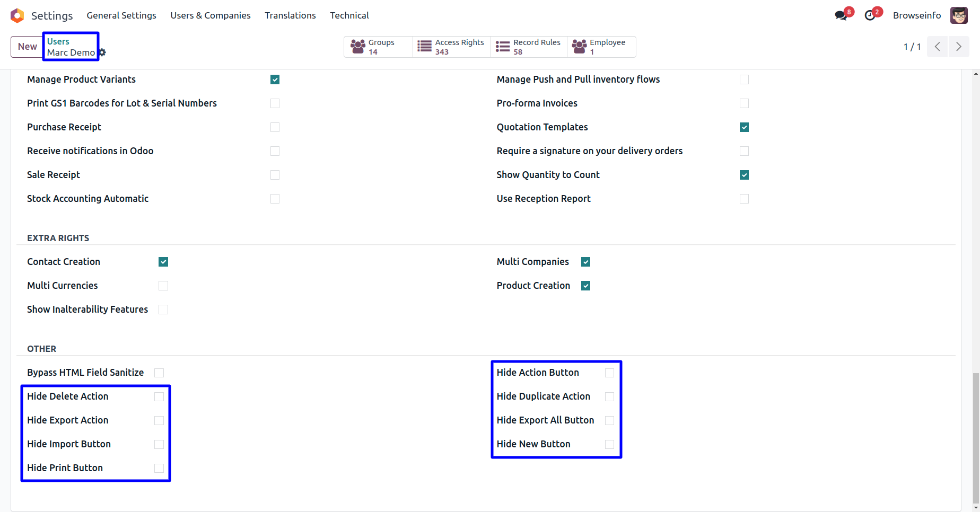Open the Record Rules stat button
Viewport: 980px width, 512px height.
point(529,47)
